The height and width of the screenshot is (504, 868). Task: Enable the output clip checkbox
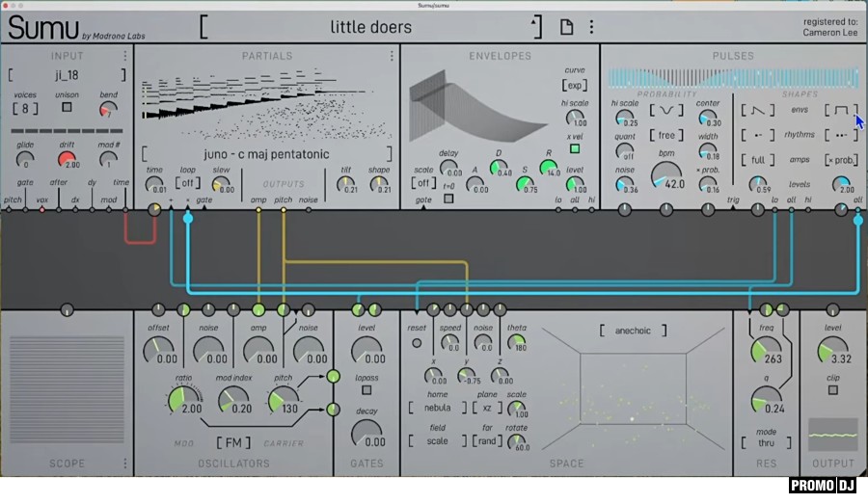(832, 390)
